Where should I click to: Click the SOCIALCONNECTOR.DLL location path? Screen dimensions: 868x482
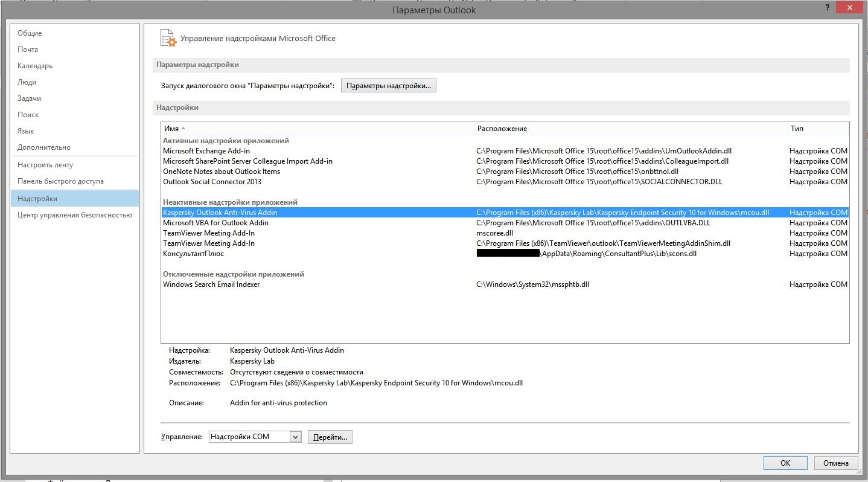[x=599, y=182]
